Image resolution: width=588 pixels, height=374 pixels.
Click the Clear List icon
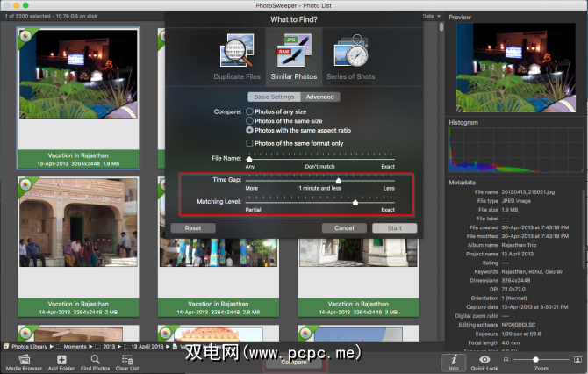[127, 360]
